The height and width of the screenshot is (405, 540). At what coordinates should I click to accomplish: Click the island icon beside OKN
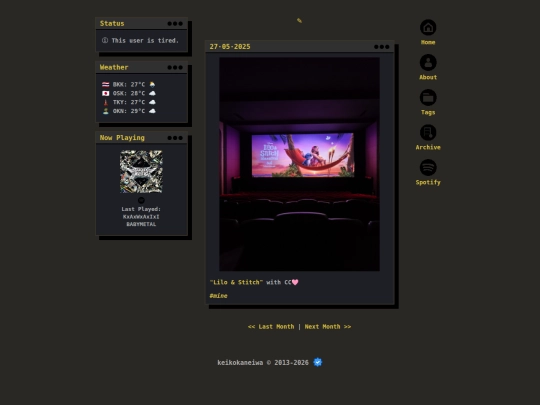106,111
